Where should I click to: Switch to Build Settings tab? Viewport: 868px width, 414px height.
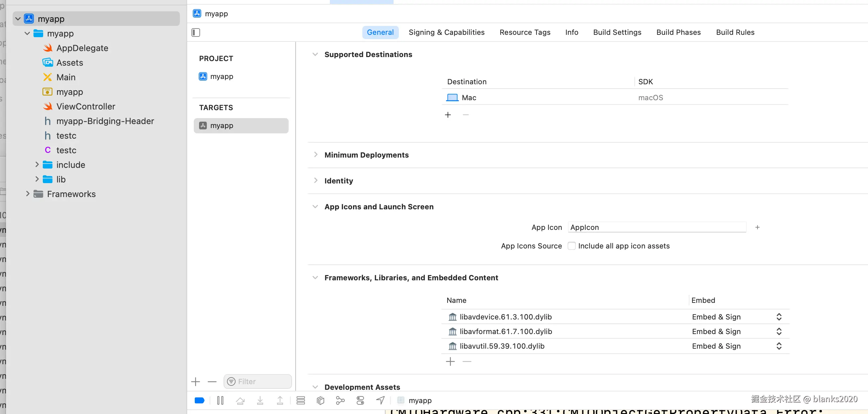pyautogui.click(x=617, y=32)
